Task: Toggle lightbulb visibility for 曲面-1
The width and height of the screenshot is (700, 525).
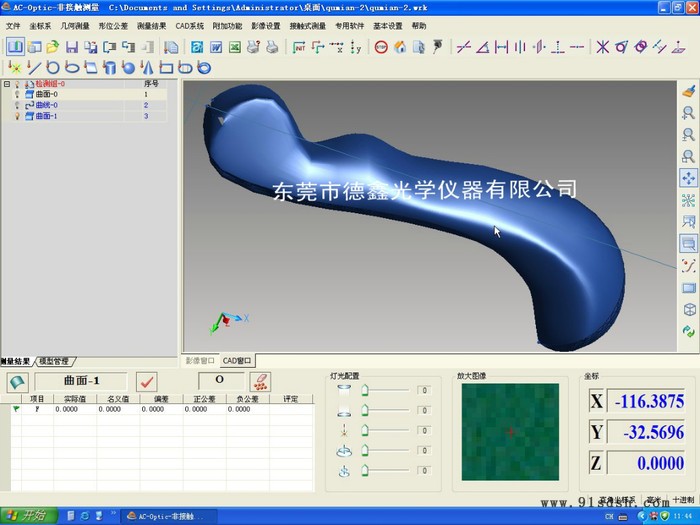Action: coord(17,116)
